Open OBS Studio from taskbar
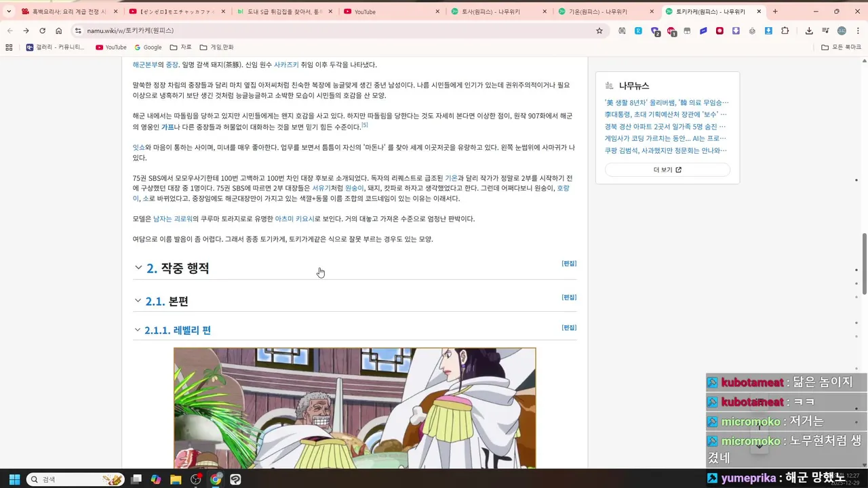The image size is (868, 488). pos(196,479)
